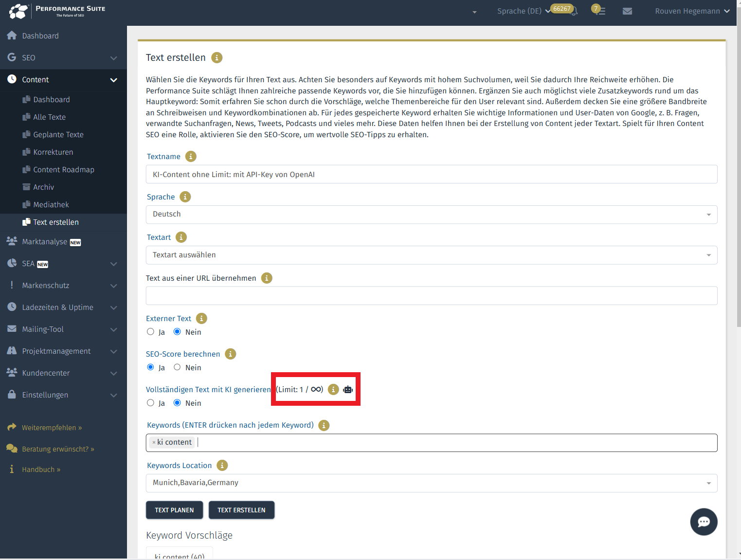This screenshot has width=741, height=560.
Task: Click info icon beside Keywords ENTER drücken label
Action: pos(324,425)
